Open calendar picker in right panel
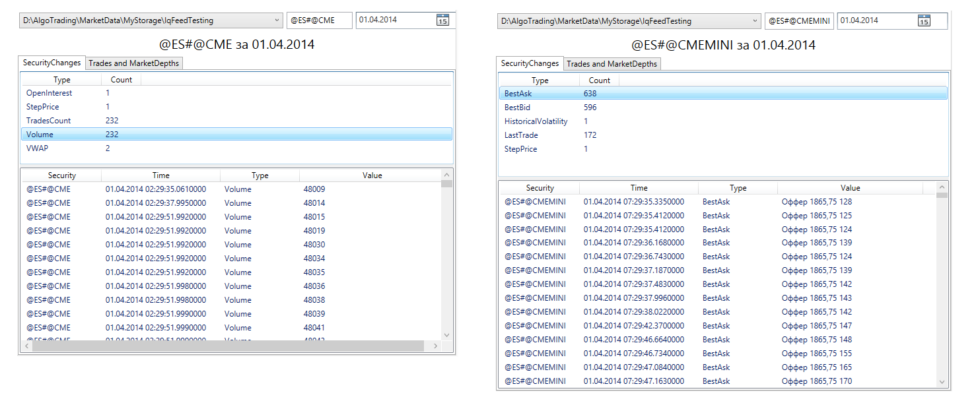This screenshot has height=405, width=980. [x=924, y=21]
